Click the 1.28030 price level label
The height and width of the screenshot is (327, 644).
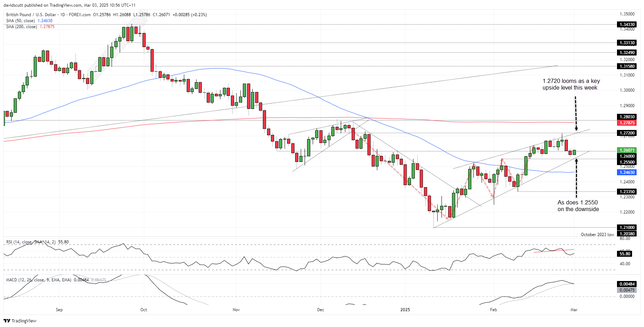627,117
